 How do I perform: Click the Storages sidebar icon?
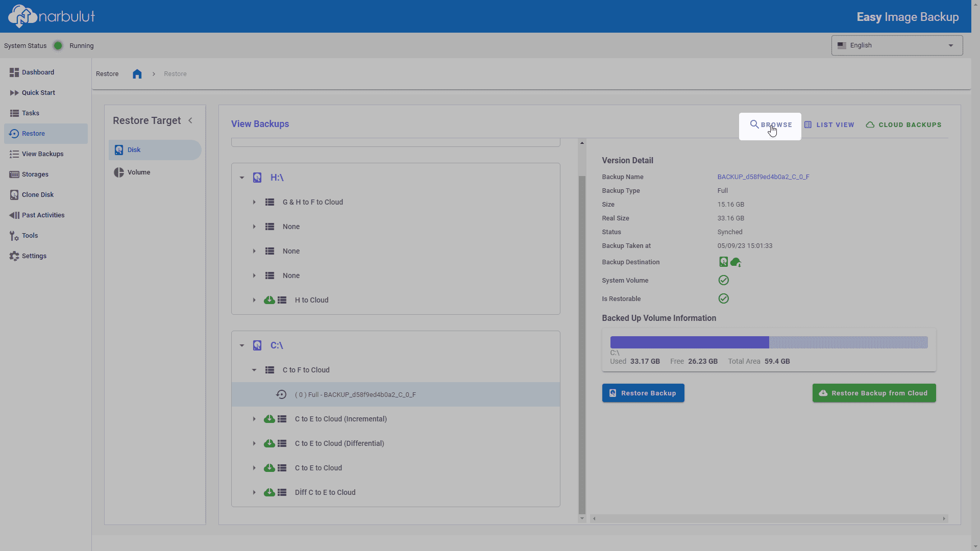(x=14, y=174)
